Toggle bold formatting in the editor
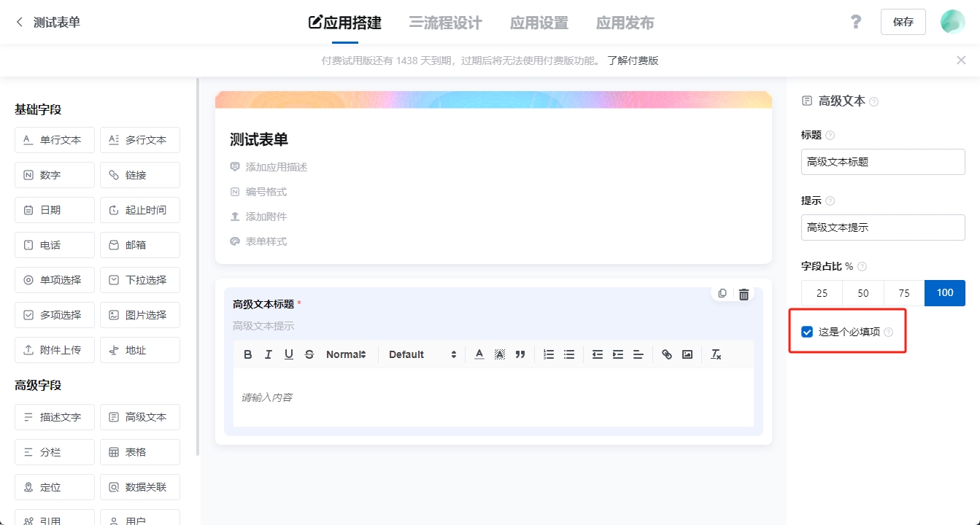Image resolution: width=980 pixels, height=525 pixels. [247, 354]
